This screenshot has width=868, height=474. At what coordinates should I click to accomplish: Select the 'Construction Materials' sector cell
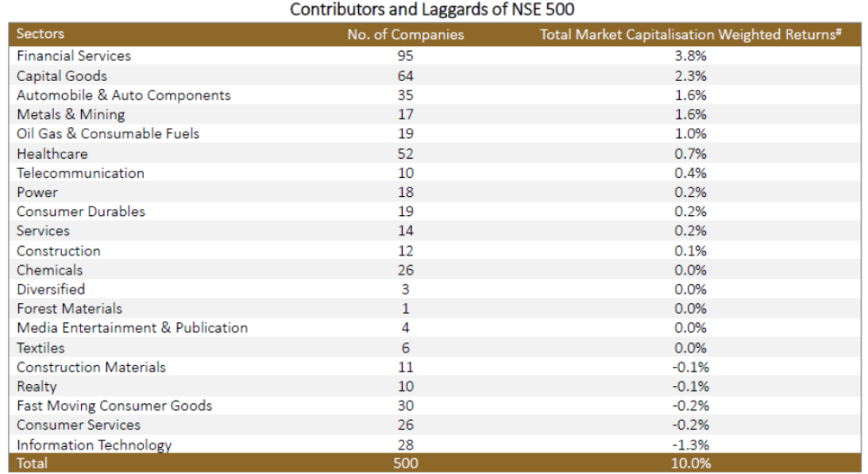[x=91, y=368]
